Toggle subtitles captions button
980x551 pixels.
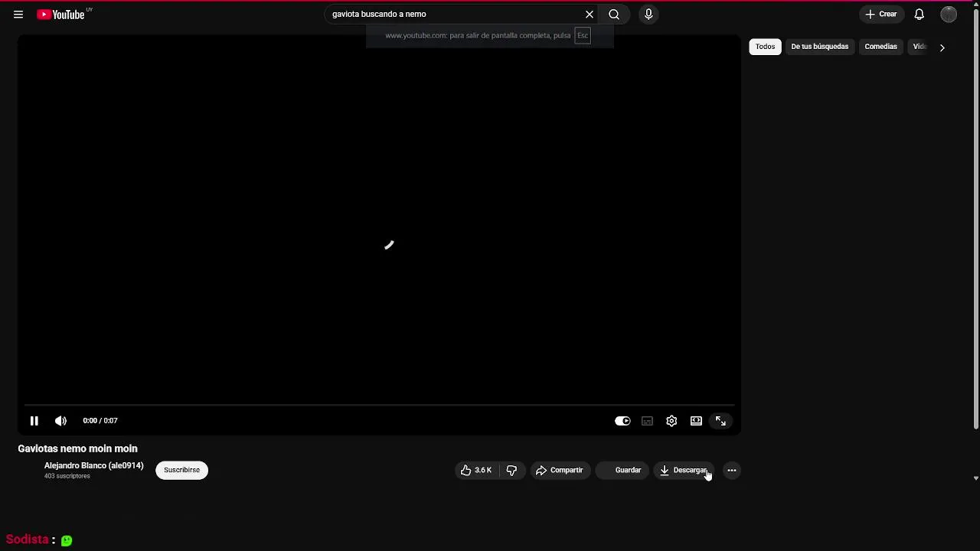(x=647, y=421)
